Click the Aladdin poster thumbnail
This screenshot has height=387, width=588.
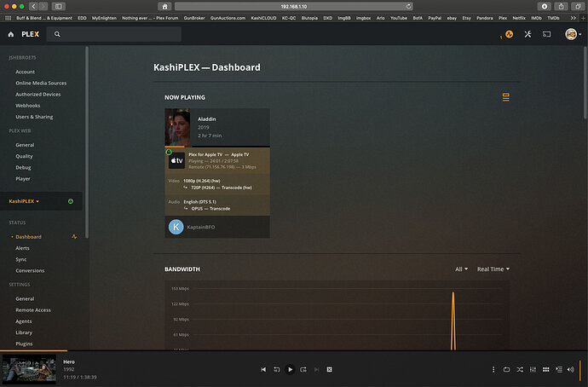[x=177, y=127]
